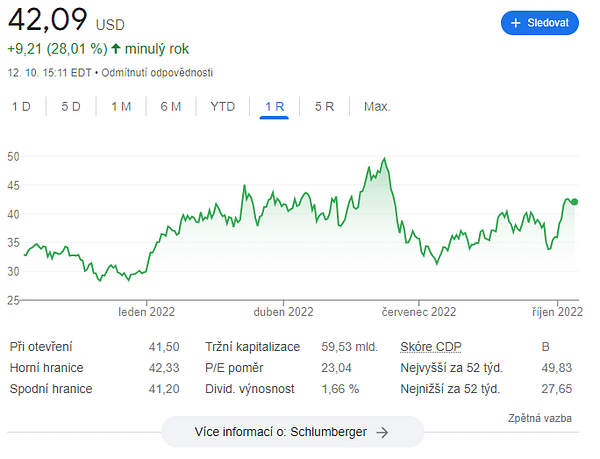The height and width of the screenshot is (459, 600).
Task: Select the 1 M range tab
Action: pyautogui.click(x=121, y=106)
